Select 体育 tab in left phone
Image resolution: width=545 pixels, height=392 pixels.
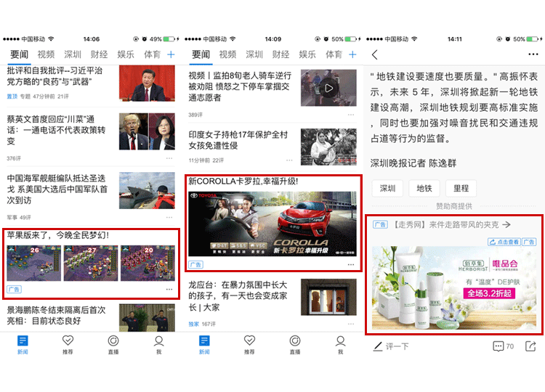click(153, 54)
